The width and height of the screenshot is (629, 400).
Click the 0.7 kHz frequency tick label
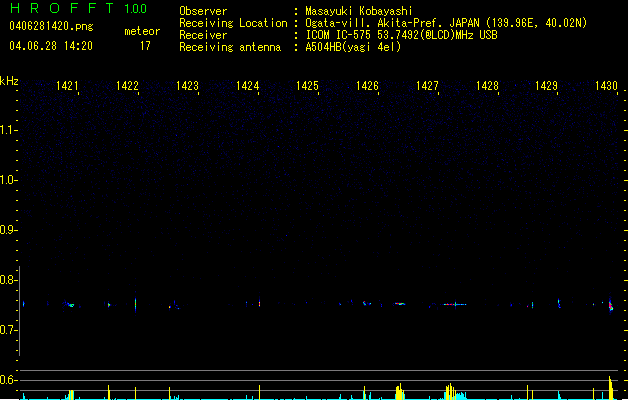[8, 330]
